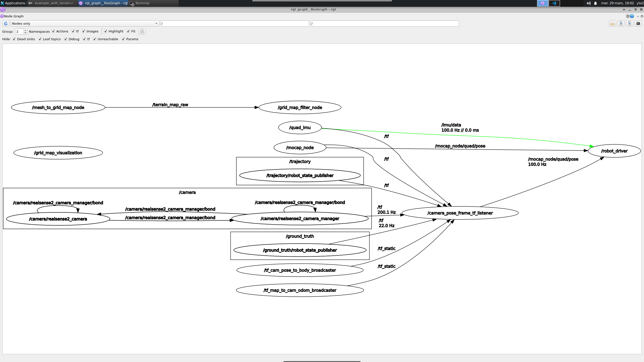Select the /robot_driver node ellipse
The height and width of the screenshot is (362, 644).
(x=614, y=151)
